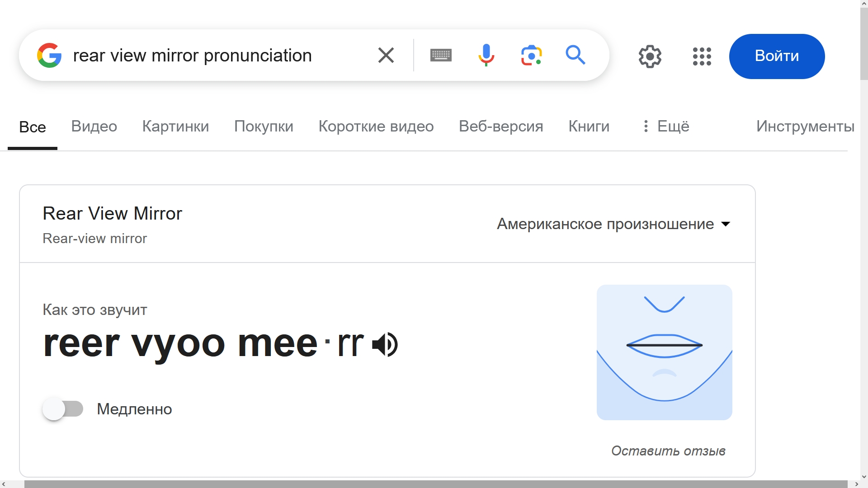Switch to the Картинки tab
Viewport: 868px width, 488px height.
(175, 127)
